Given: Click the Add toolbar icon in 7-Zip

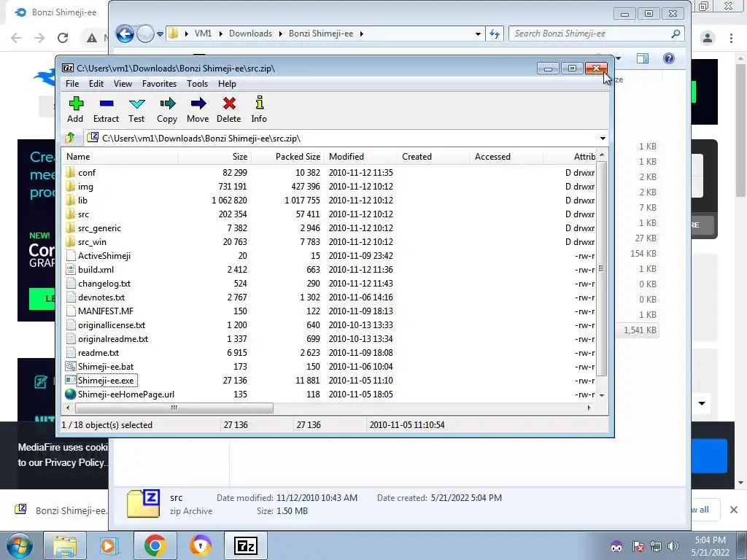Looking at the screenshot, I should coord(76,109).
